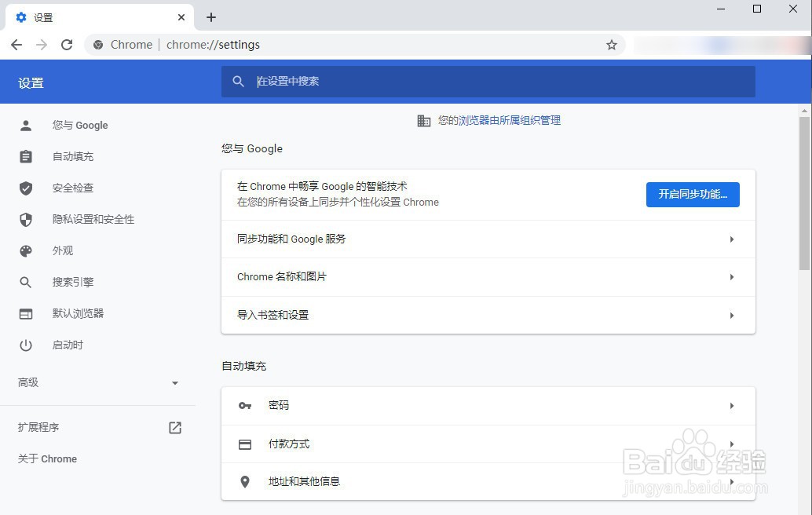812x515 pixels.
Task: Select 默认浏览器 in sidebar
Action: pyautogui.click(x=79, y=314)
